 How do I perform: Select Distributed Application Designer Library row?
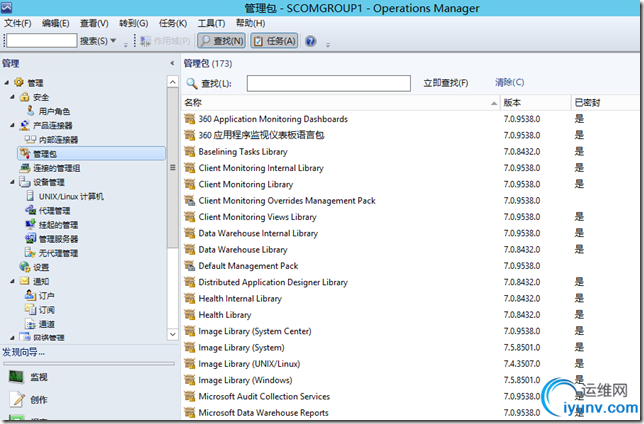[409, 282]
